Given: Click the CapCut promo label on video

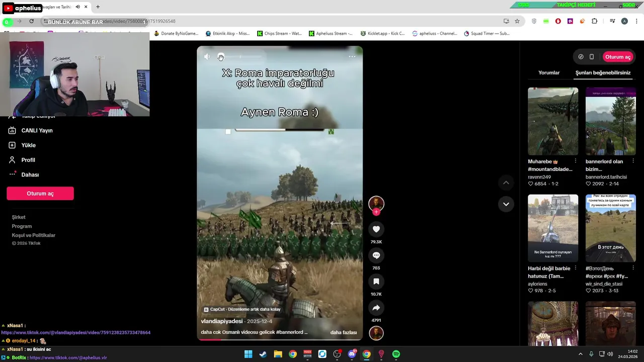Looking at the screenshot, I should [x=242, y=309].
